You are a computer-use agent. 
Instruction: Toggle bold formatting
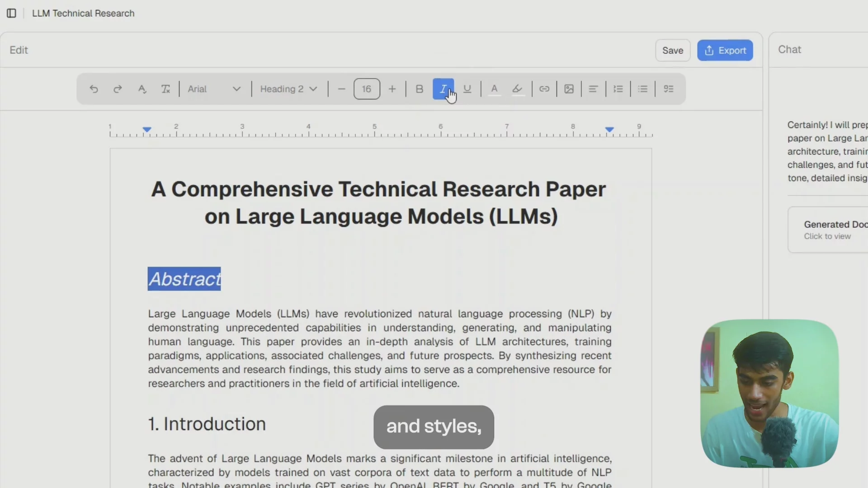[x=419, y=89]
